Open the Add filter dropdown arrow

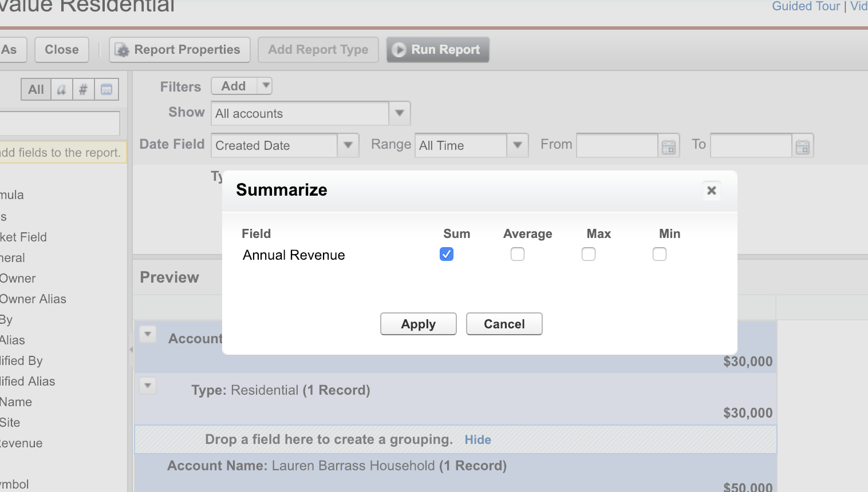coord(266,86)
